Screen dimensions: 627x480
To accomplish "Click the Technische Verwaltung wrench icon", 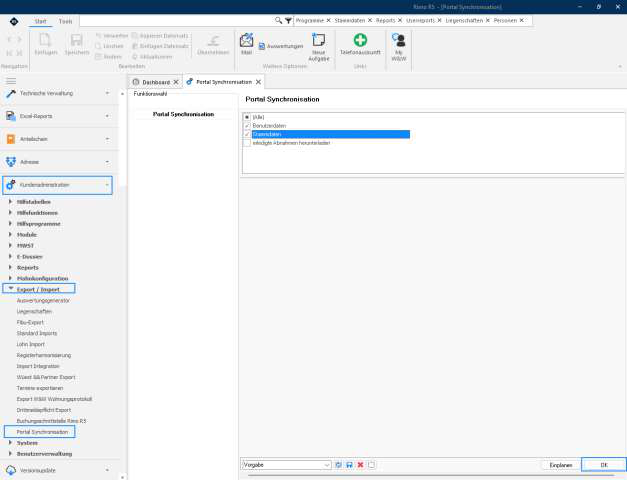I will [11, 94].
